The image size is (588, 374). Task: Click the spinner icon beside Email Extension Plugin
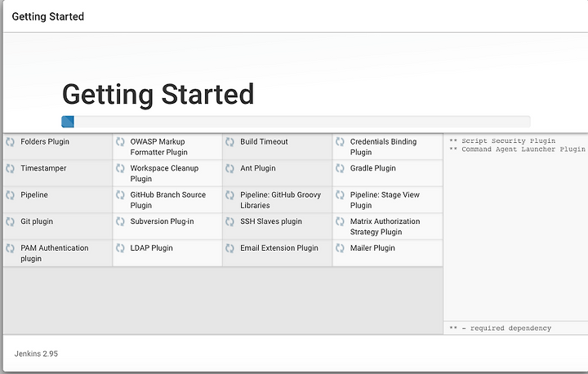[x=229, y=248]
